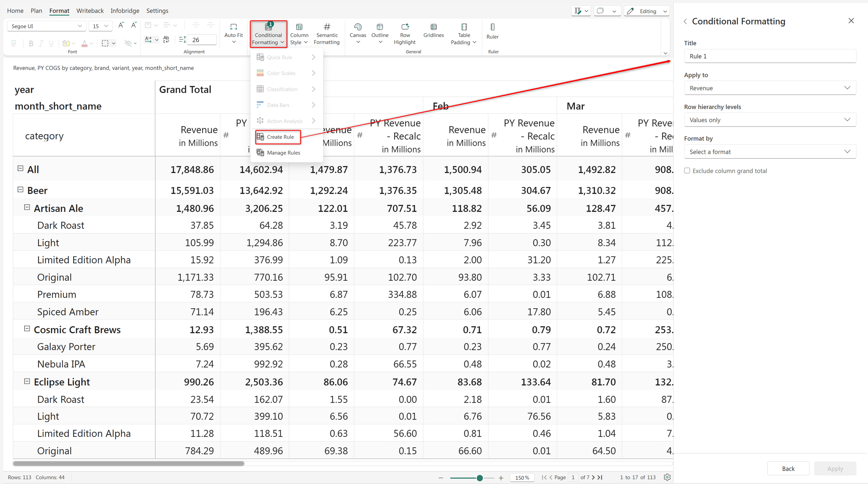Image resolution: width=868 pixels, height=484 pixels.
Task: Open the Apply to Revenue dropdown
Action: (770, 88)
